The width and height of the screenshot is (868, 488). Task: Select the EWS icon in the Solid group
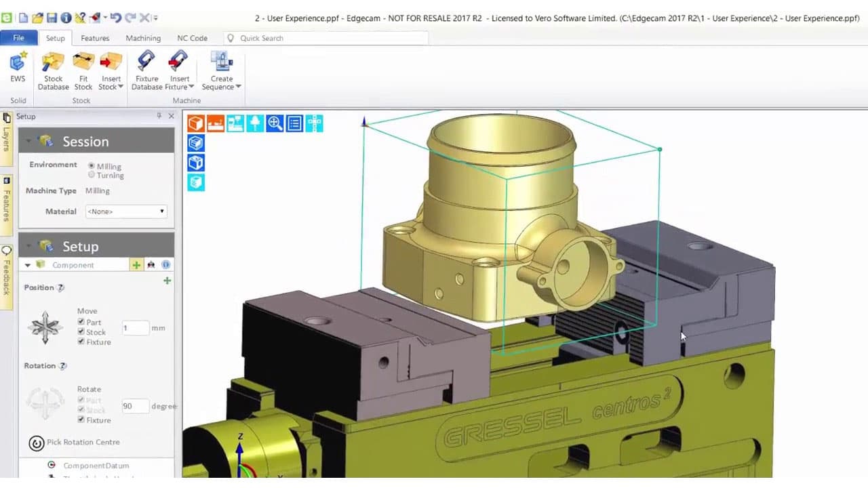click(17, 66)
